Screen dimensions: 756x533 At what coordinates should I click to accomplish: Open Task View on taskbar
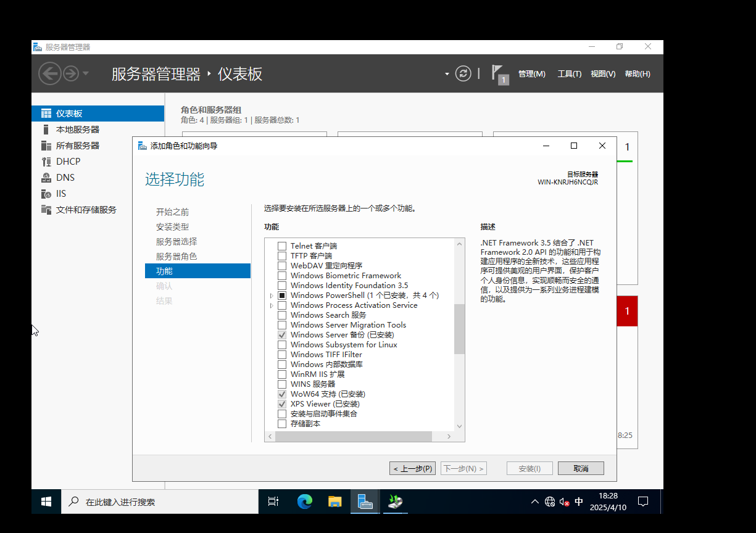(x=273, y=502)
